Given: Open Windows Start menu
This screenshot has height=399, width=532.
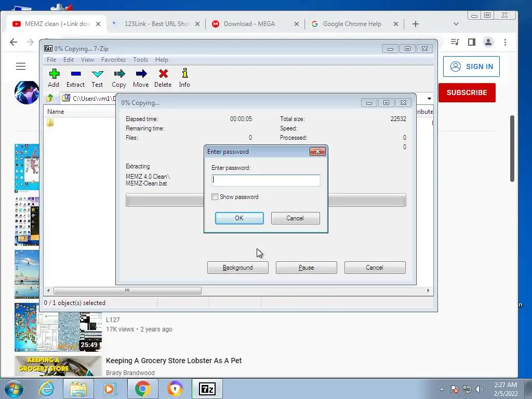Looking at the screenshot, I should tap(14, 389).
